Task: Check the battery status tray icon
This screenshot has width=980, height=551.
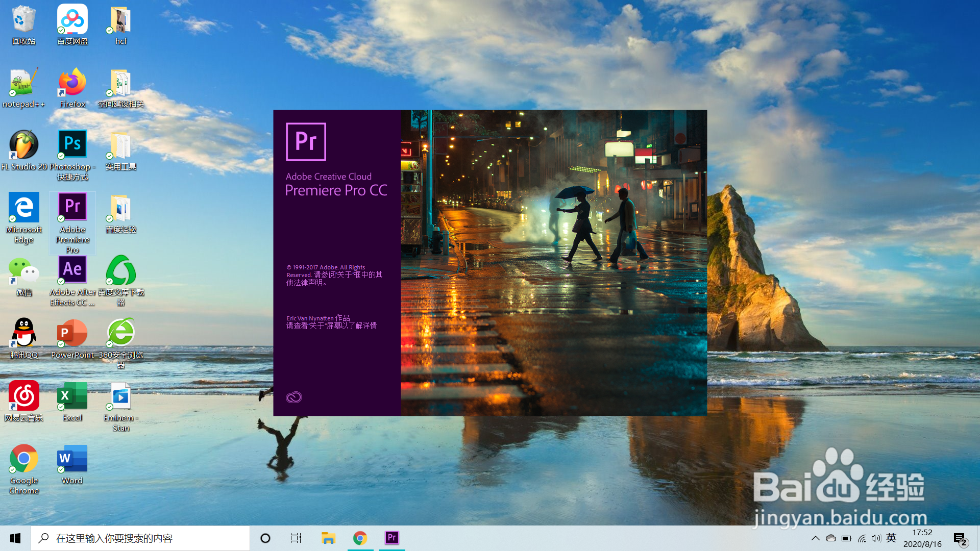Action: click(846, 538)
